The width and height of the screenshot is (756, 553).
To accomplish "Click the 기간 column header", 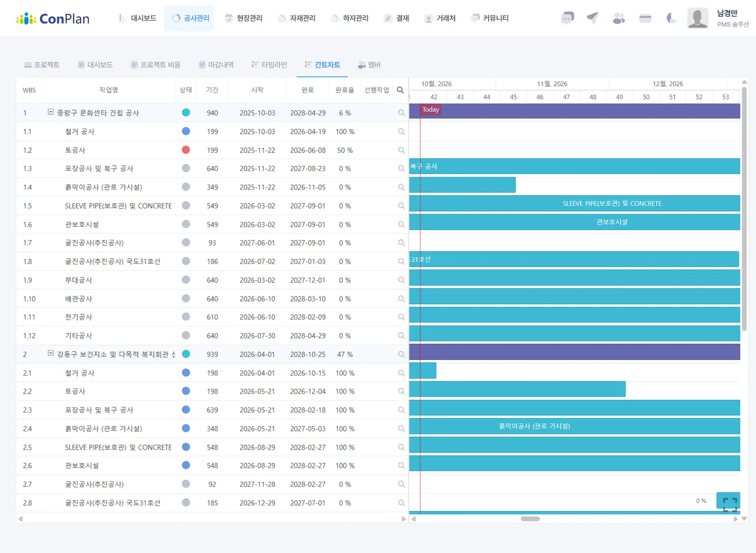I will (212, 90).
